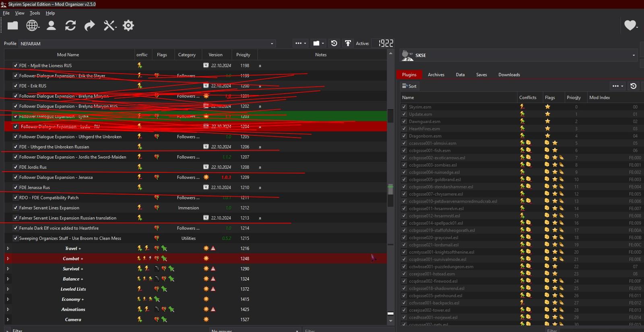The height and width of the screenshot is (332, 644).
Task: Expand the Leveled Lists separator
Action: [8, 289]
